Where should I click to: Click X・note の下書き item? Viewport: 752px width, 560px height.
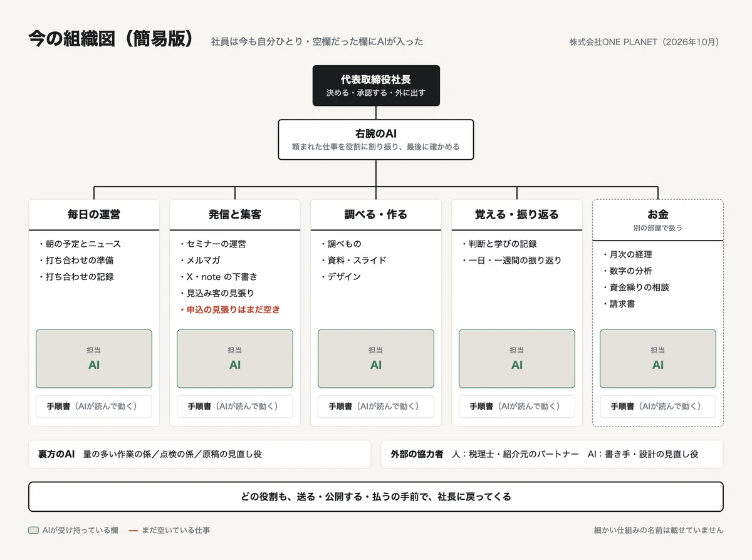coord(218,277)
